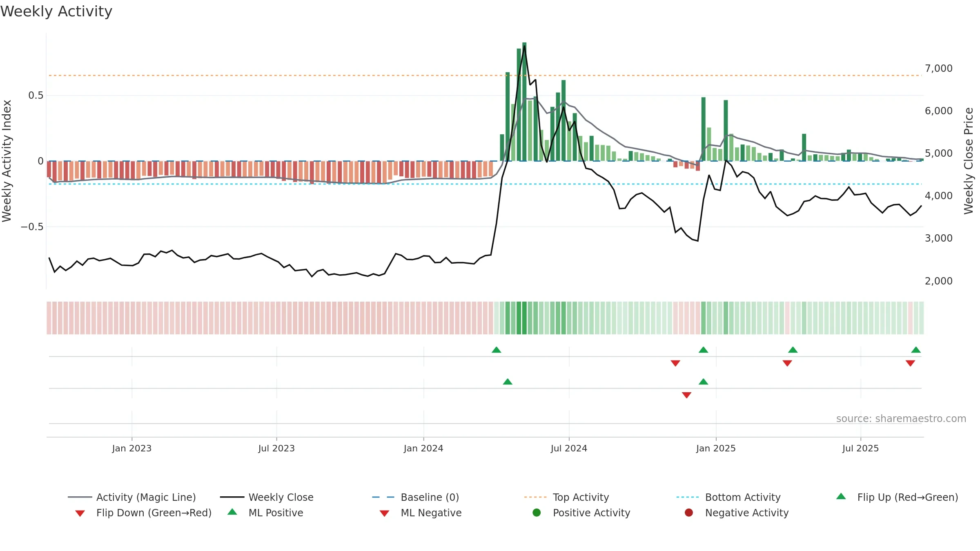Screen dimensions: 980x551
Task: Click Jan 2025 x-axis label
Action: tap(716, 448)
